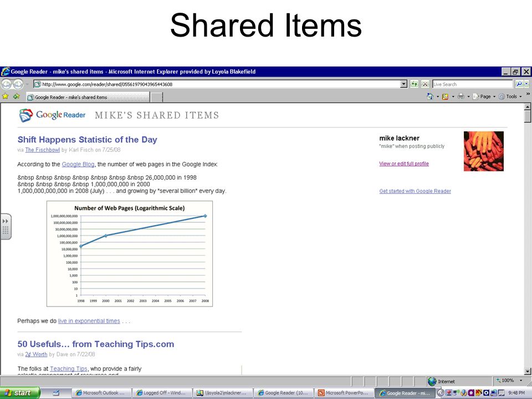Open the zoom level 100% dropdown
The width and height of the screenshot is (532, 399).
pos(521,380)
